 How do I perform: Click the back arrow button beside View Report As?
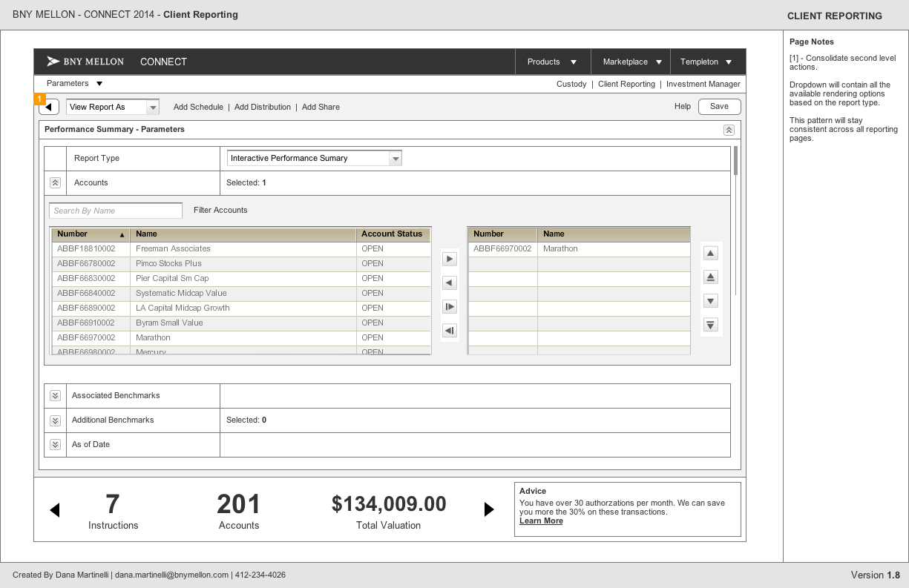pos(49,107)
